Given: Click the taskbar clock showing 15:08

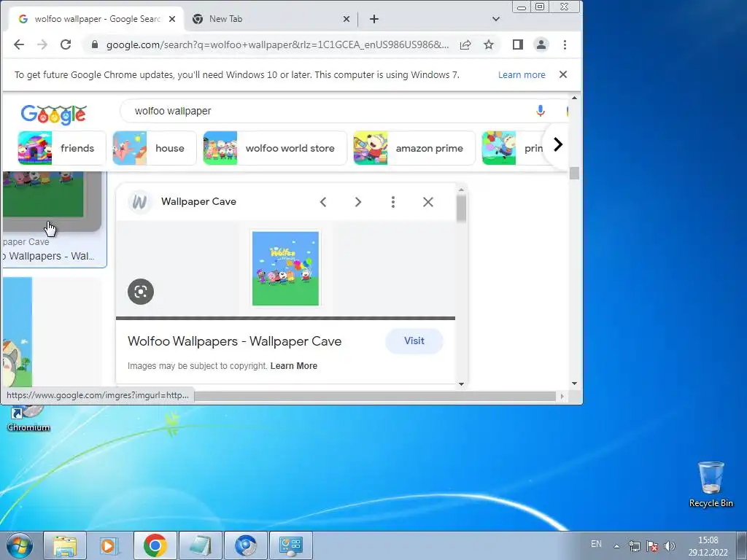Looking at the screenshot, I should 708,546.
